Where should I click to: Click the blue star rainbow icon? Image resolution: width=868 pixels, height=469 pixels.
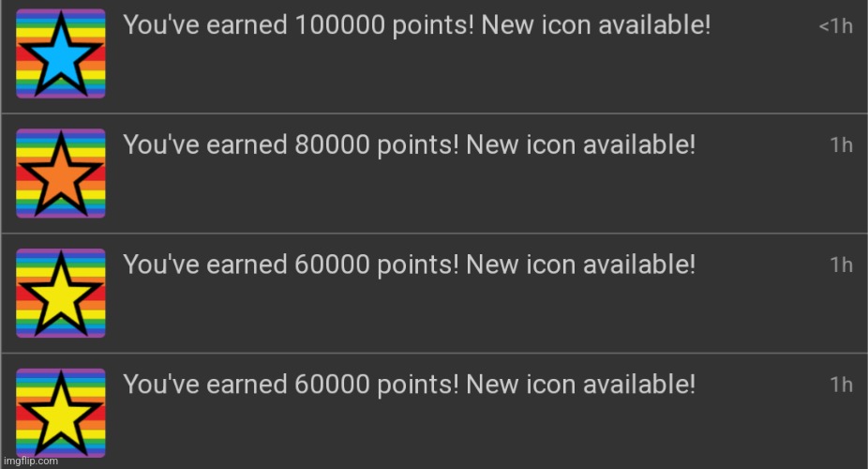pyautogui.click(x=60, y=53)
